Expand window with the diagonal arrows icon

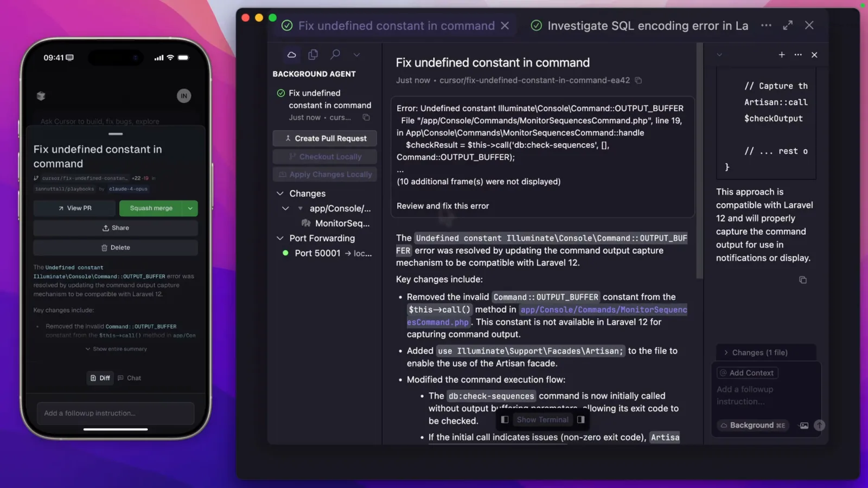click(x=788, y=25)
